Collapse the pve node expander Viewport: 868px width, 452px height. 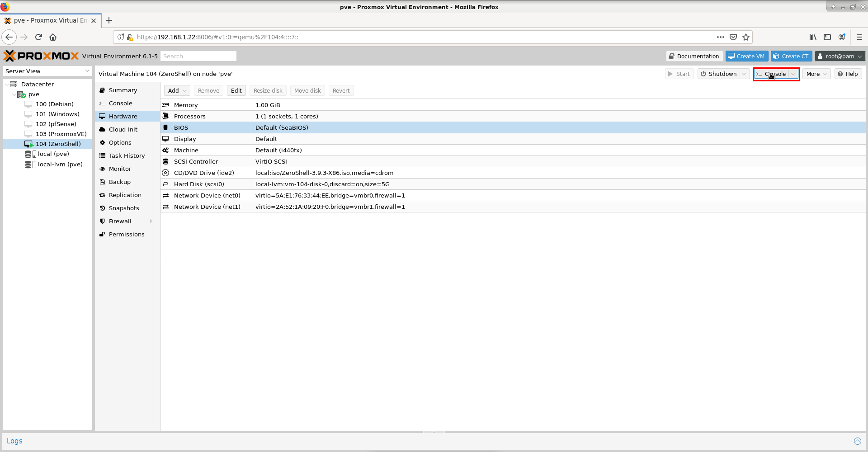(x=14, y=94)
